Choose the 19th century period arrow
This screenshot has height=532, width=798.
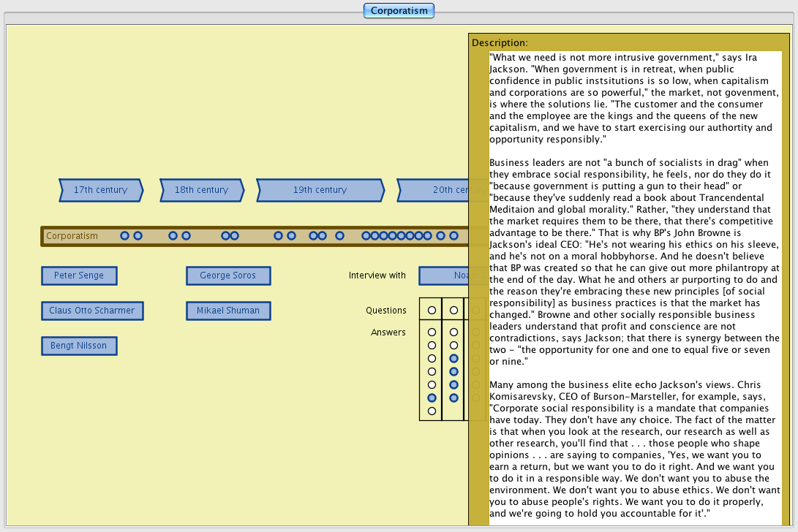320,190
